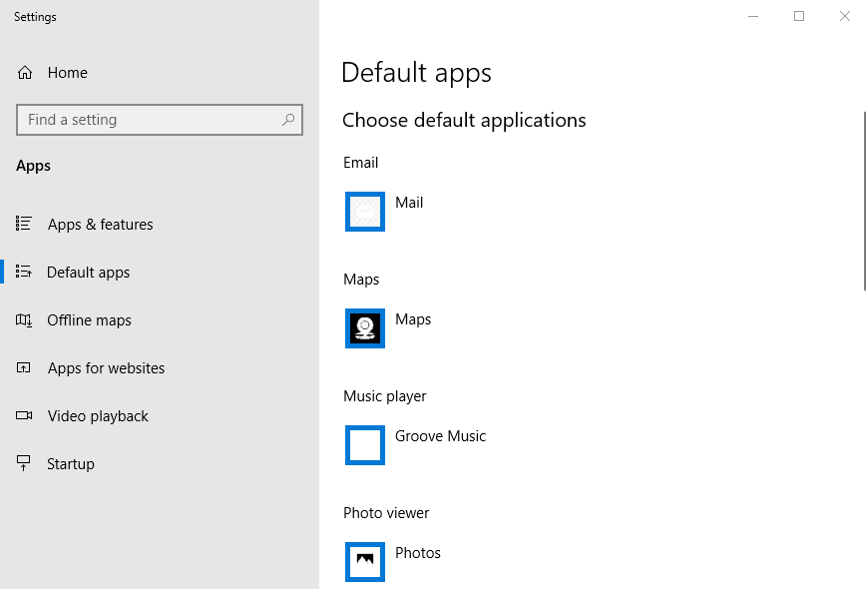This screenshot has height=589, width=868.
Task: Go to Video playback settings
Action: click(x=98, y=416)
